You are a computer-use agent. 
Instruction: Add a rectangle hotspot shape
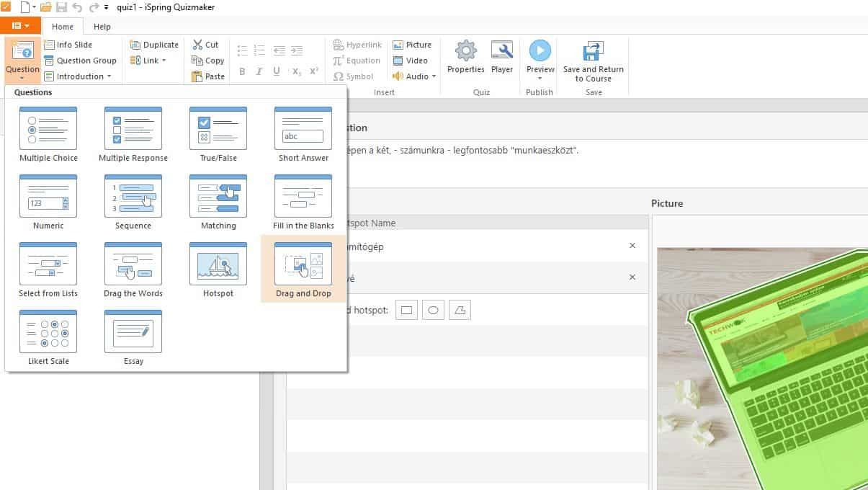pos(407,311)
